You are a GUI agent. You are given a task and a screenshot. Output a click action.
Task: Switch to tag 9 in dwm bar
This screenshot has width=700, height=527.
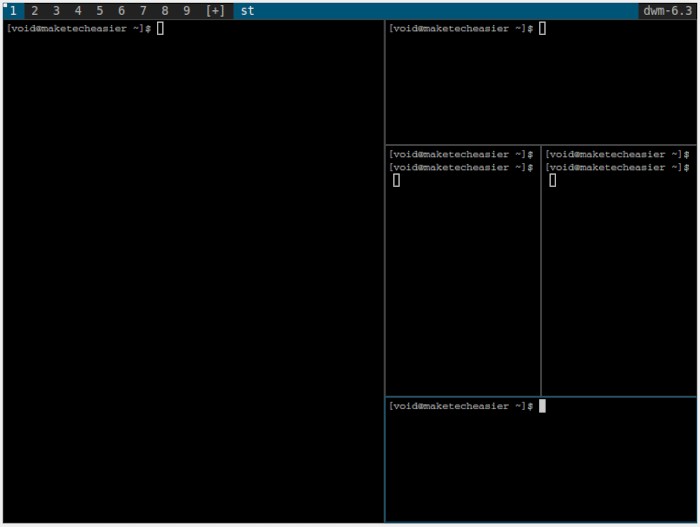coord(187,11)
